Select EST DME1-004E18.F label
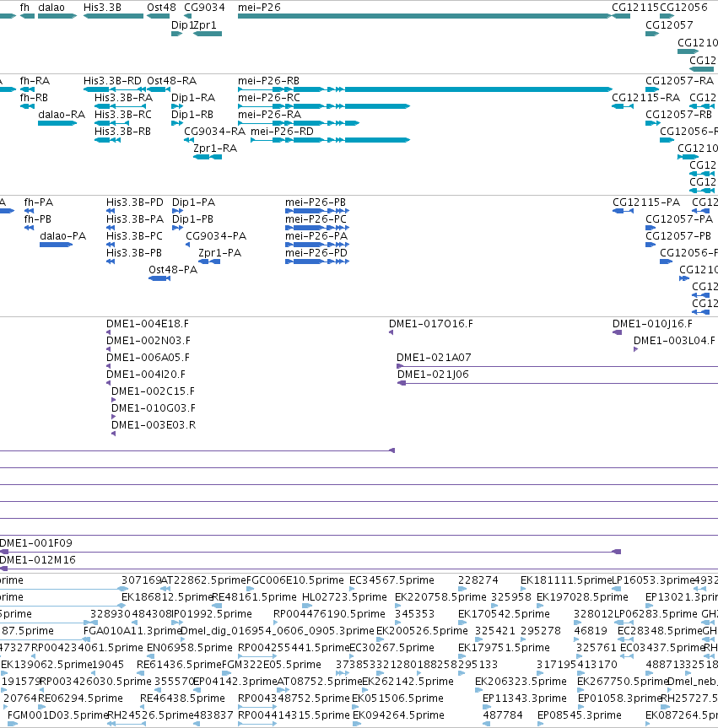The width and height of the screenshot is (718, 728). coord(148,324)
